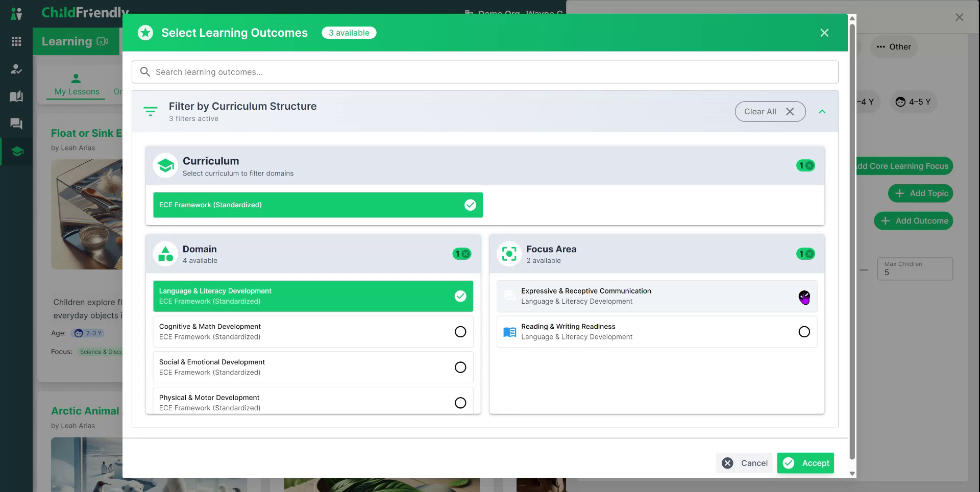Click the star icon in dialog header
This screenshot has height=492, width=980.
[x=145, y=33]
